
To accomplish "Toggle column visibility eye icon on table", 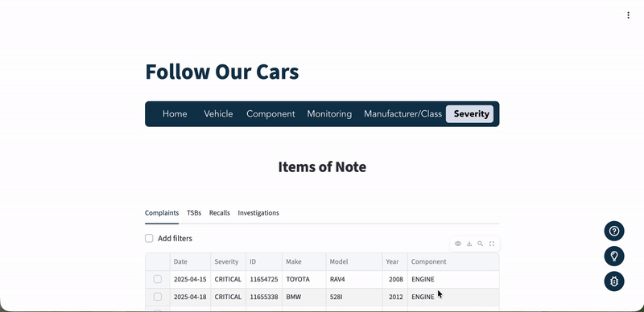I will pos(458,244).
